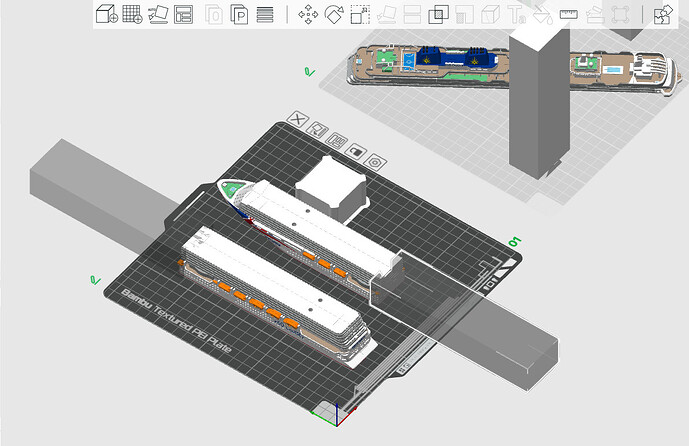Run Auto Orient from the top toolbar
Image resolution: width=689 pixels, height=446 pixels.
(158, 14)
